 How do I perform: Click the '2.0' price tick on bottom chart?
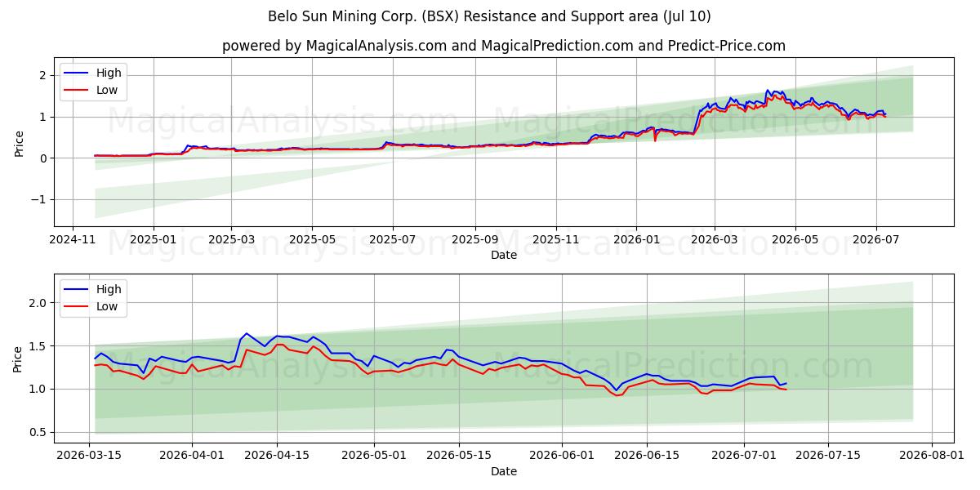pos(38,303)
